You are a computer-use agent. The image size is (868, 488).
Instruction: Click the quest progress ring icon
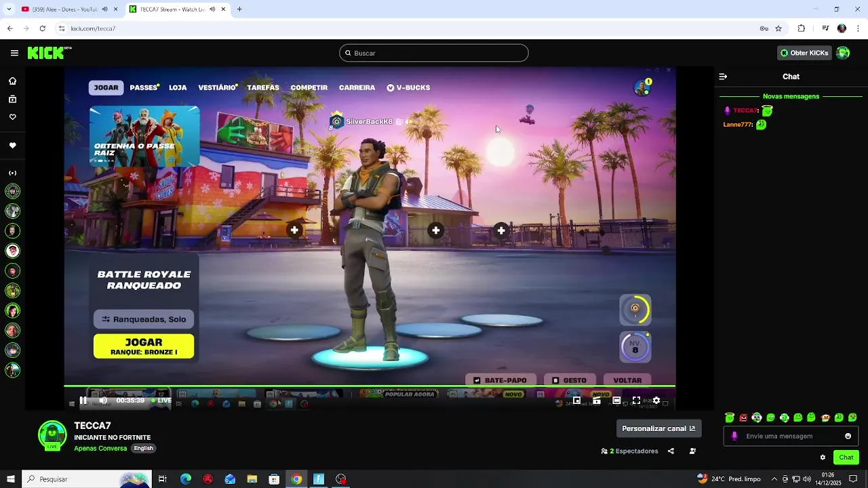(x=635, y=310)
